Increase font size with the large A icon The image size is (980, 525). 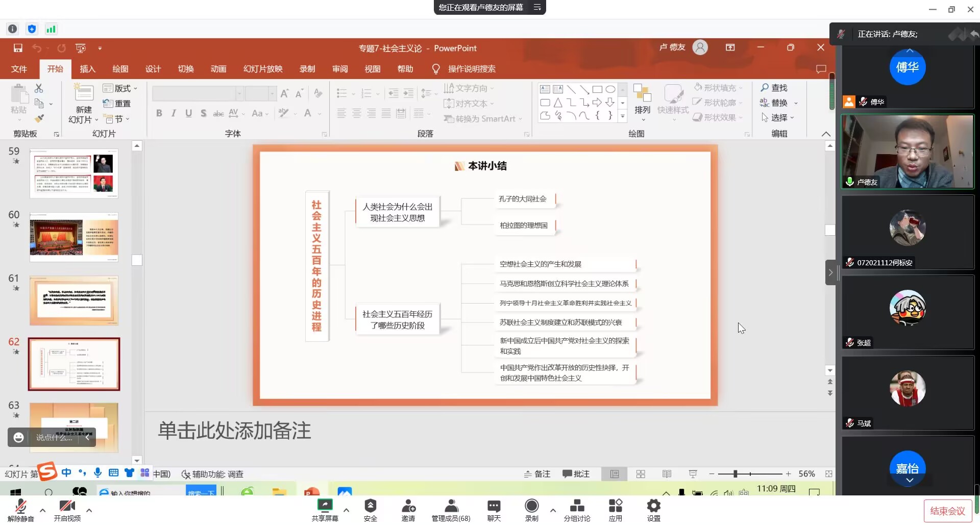(284, 93)
